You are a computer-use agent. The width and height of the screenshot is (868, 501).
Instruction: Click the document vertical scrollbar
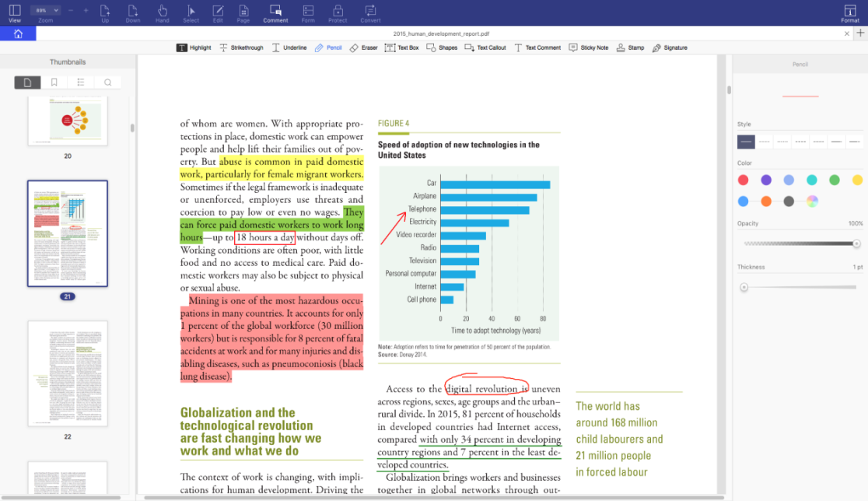click(729, 89)
